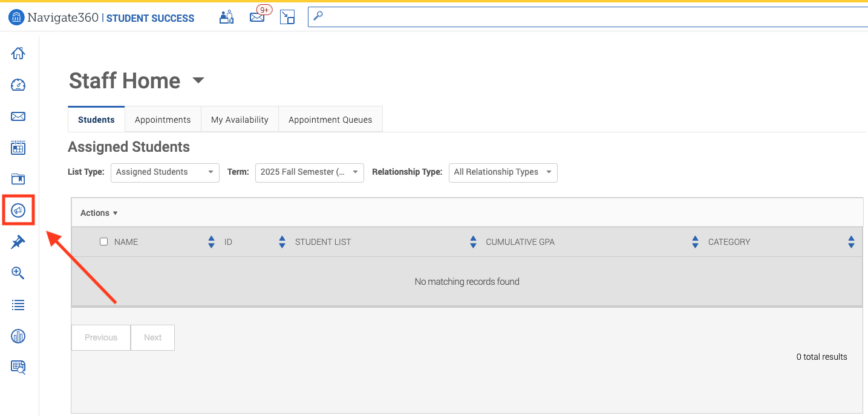Viewport: 868px width, 416px height.
Task: Click into the top search field
Action: pos(588,17)
